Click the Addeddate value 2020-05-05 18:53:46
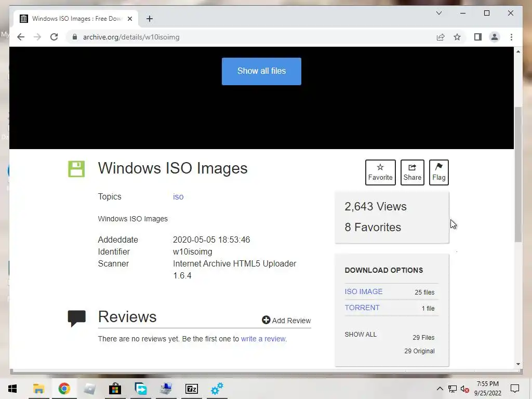This screenshot has height=399, width=532. pyautogui.click(x=211, y=240)
